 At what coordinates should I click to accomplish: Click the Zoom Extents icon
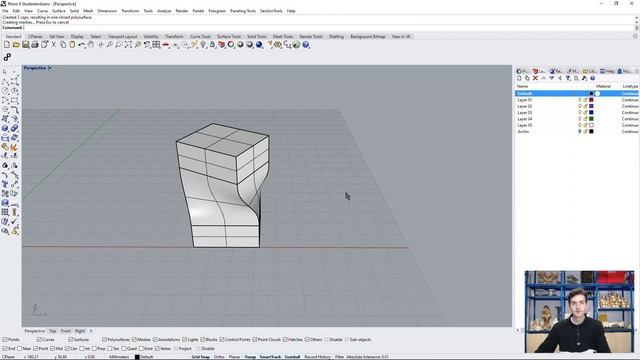coord(128,45)
